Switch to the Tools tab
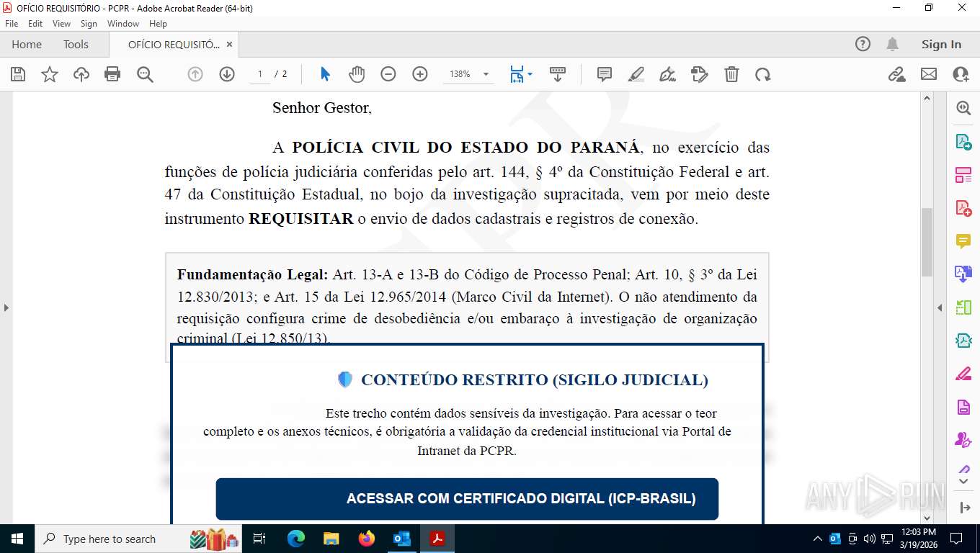The width and height of the screenshot is (980, 553). point(76,44)
